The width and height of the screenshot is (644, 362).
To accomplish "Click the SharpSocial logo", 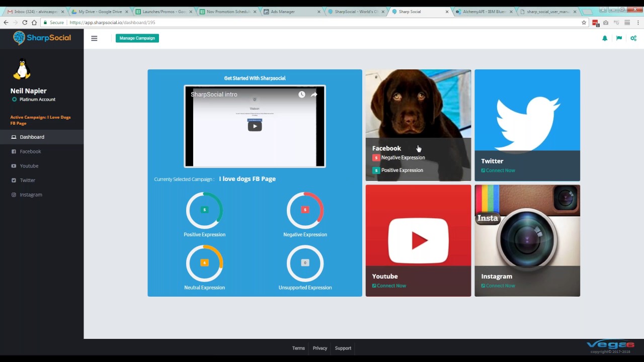I will click(42, 38).
